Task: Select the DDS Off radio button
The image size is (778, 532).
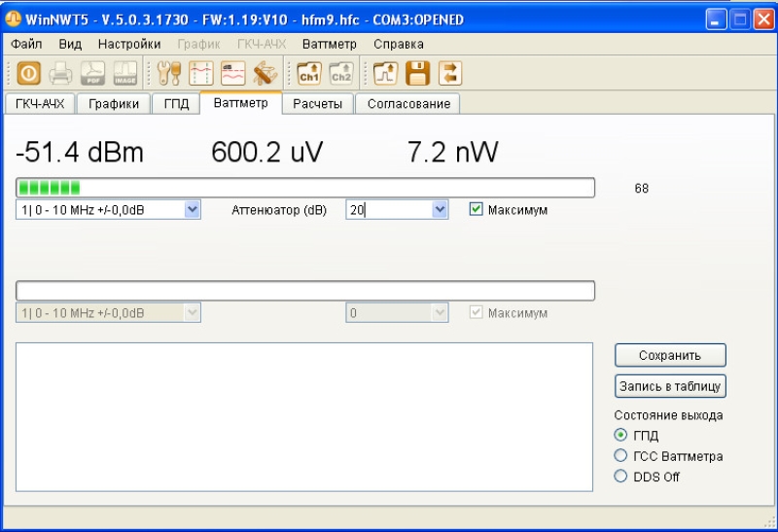Action: [620, 477]
